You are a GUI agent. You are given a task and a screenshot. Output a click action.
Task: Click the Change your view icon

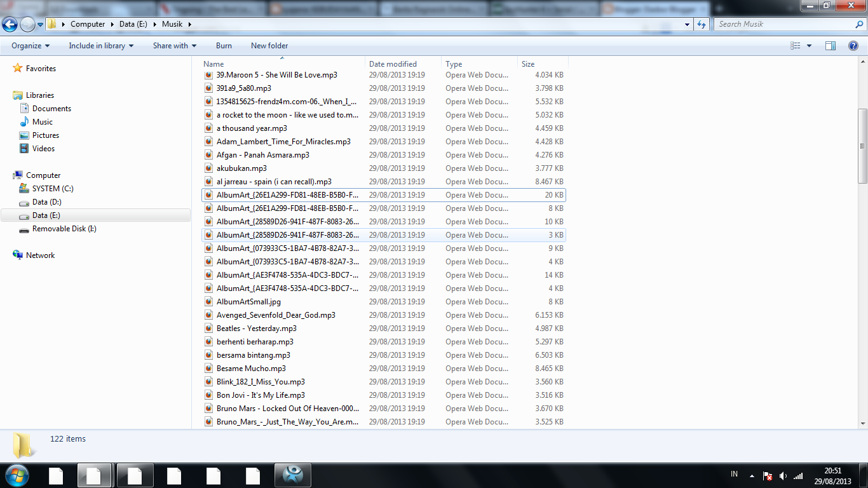795,46
